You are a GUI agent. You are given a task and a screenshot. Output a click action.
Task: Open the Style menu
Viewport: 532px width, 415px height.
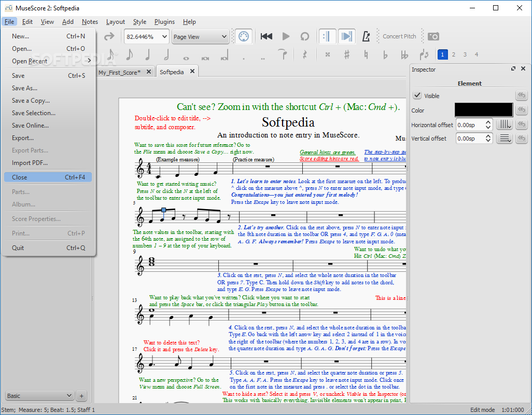pos(139,22)
